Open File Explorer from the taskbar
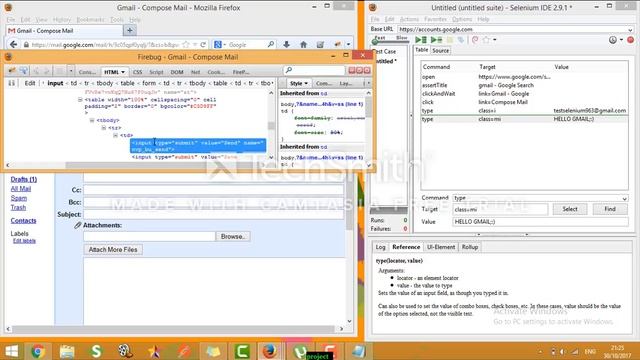 point(67,351)
